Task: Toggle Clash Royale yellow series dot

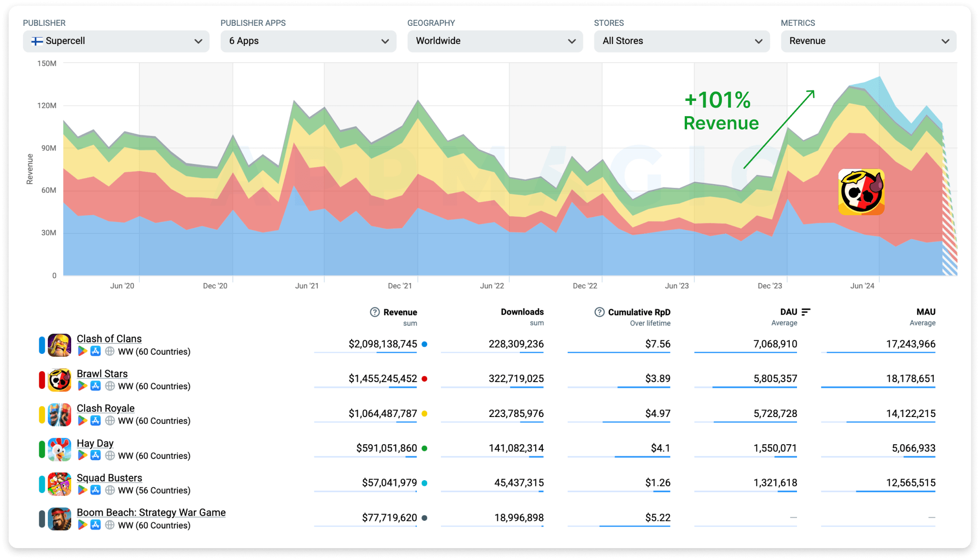Action: [x=424, y=414]
